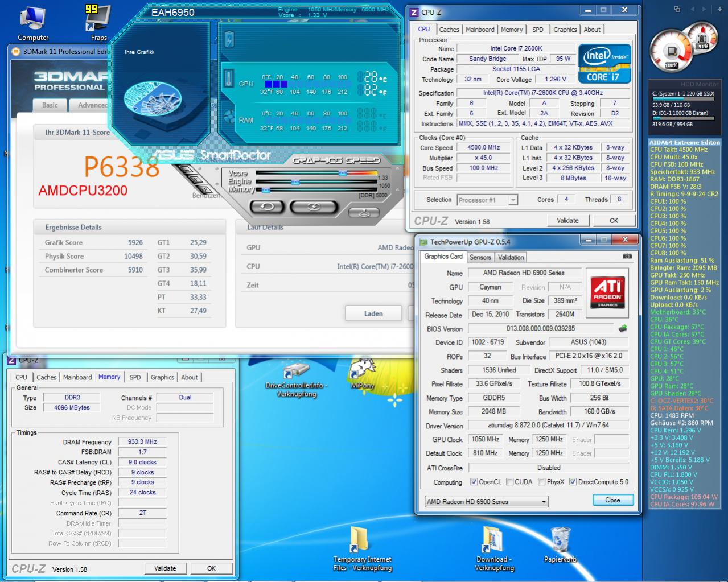The width and height of the screenshot is (728, 582).
Task: Click the Core Speed value in CPU-Z
Action: [483, 147]
